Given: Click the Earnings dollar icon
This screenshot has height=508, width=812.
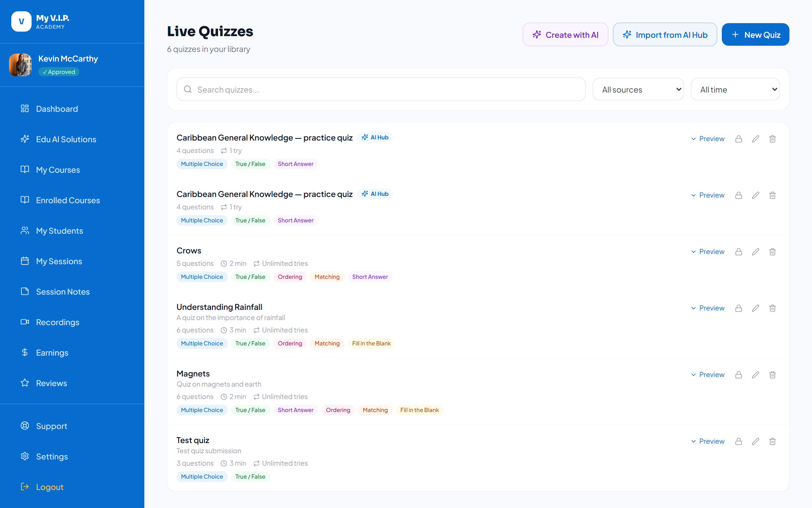Looking at the screenshot, I should click(25, 352).
